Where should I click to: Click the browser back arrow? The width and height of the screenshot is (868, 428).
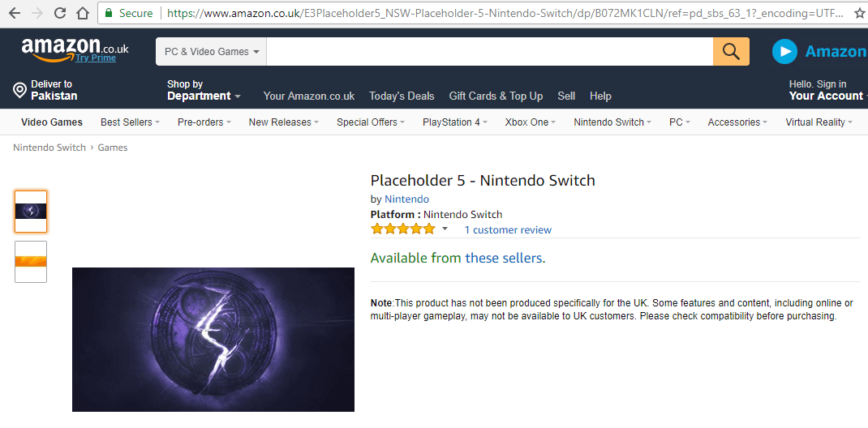point(15,13)
